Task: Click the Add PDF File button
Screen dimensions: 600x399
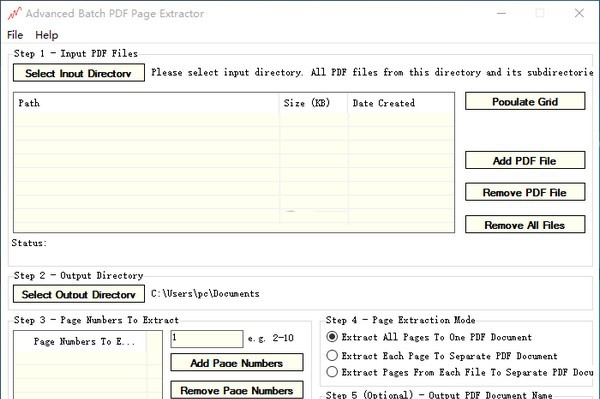Action: click(x=525, y=160)
